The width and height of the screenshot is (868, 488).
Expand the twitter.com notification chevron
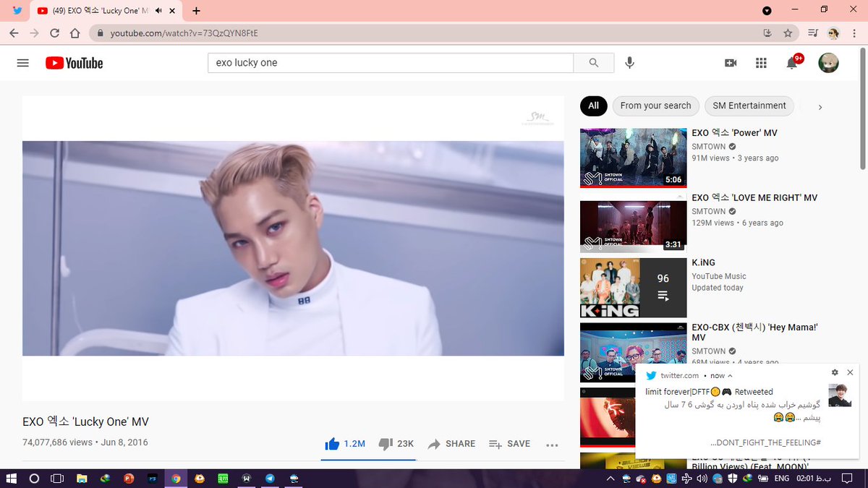(730, 376)
